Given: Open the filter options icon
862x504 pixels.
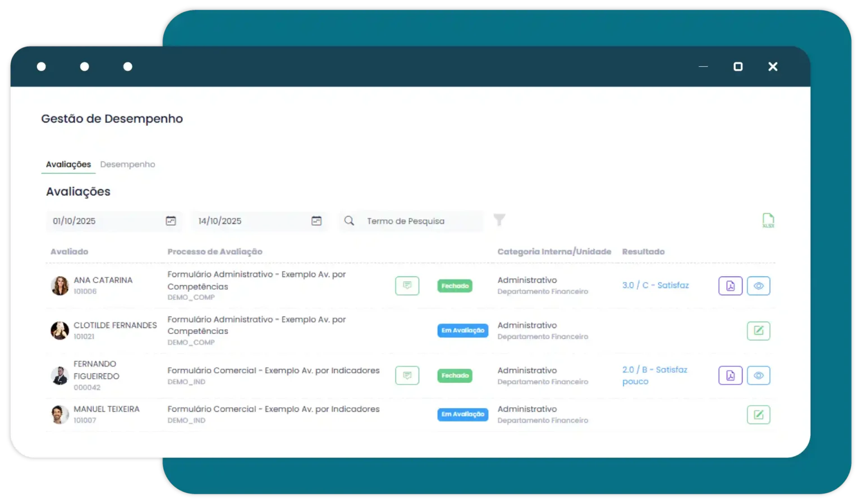Looking at the screenshot, I should pos(499,221).
